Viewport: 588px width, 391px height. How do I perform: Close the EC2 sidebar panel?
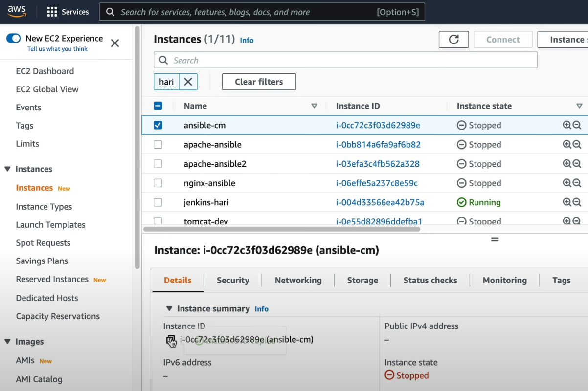coord(115,43)
